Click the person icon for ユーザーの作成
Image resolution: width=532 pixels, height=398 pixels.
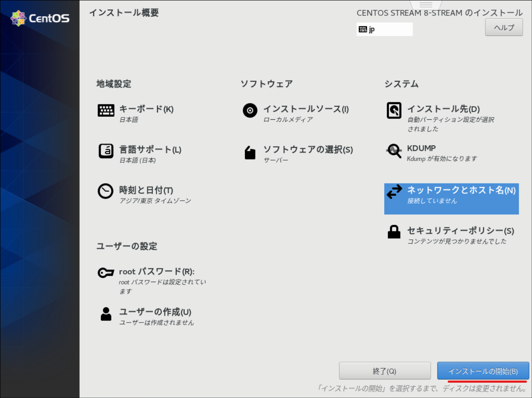point(106,314)
